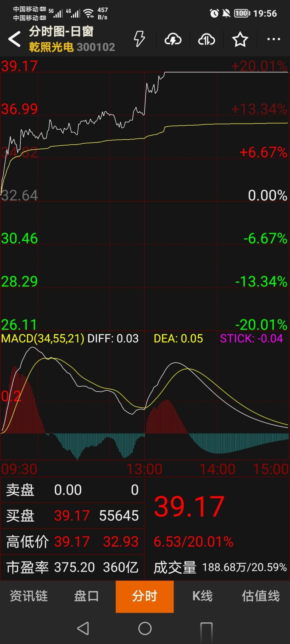Tap the Wi-Fi status icon

click(89, 13)
